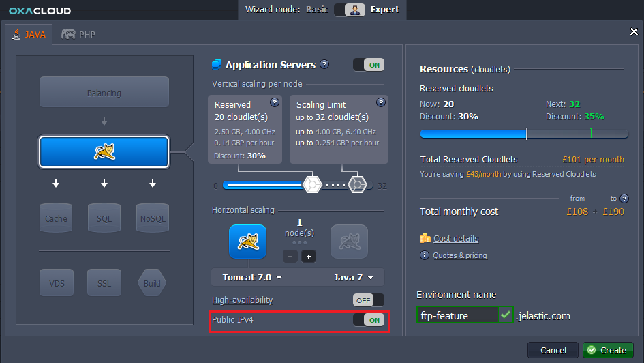Open the Java 7 version dropdown
The height and width of the screenshot is (363, 644).
click(354, 278)
